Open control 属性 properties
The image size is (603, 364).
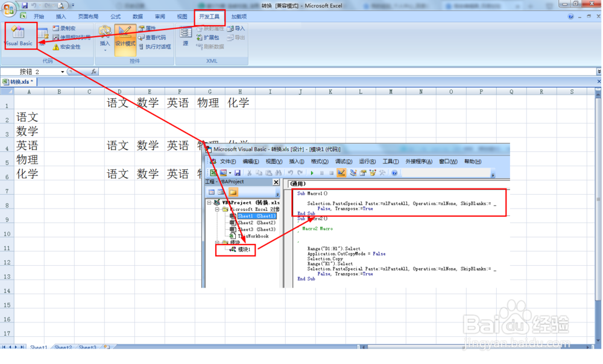147,28
